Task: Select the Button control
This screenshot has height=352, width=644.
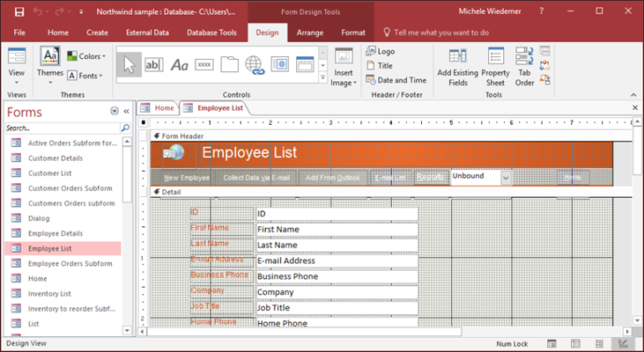Action: click(204, 65)
